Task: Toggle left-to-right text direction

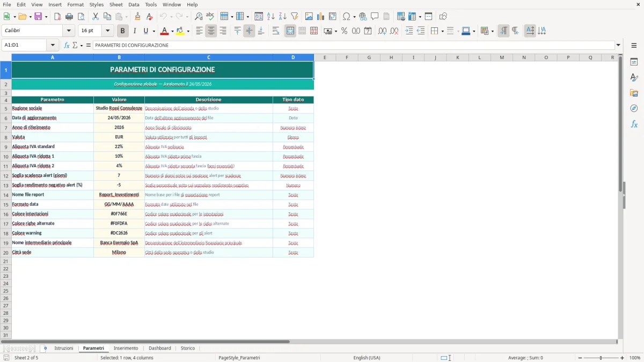Action: click(503, 31)
